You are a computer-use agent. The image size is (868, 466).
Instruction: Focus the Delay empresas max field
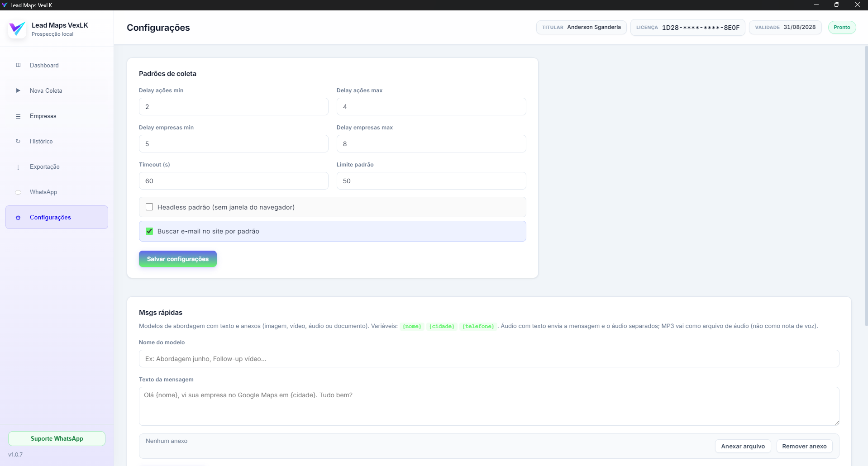tap(431, 144)
